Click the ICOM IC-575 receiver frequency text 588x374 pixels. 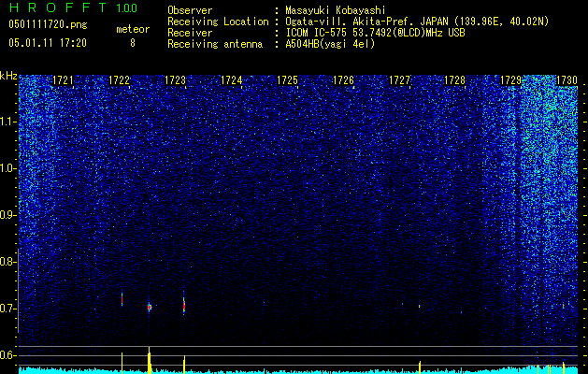pos(375,33)
